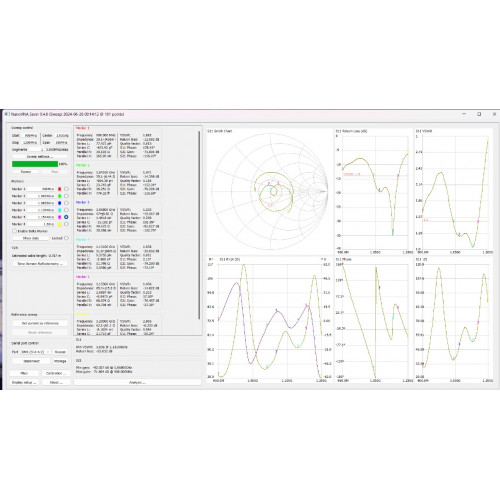Viewport: 500px width, 500px height.
Task: Click the S11 VSWR chart
Action: click(x=454, y=192)
